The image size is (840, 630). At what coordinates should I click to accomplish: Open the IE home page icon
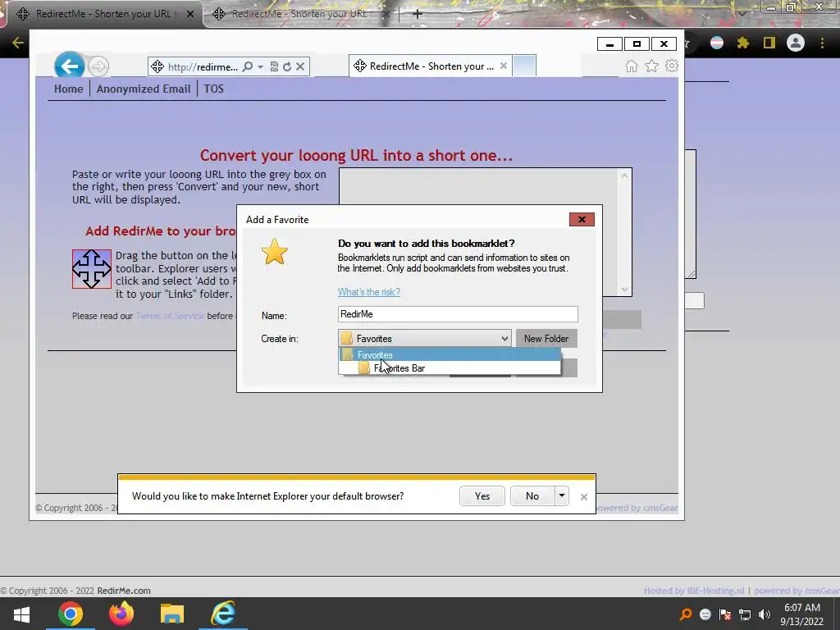click(x=632, y=66)
